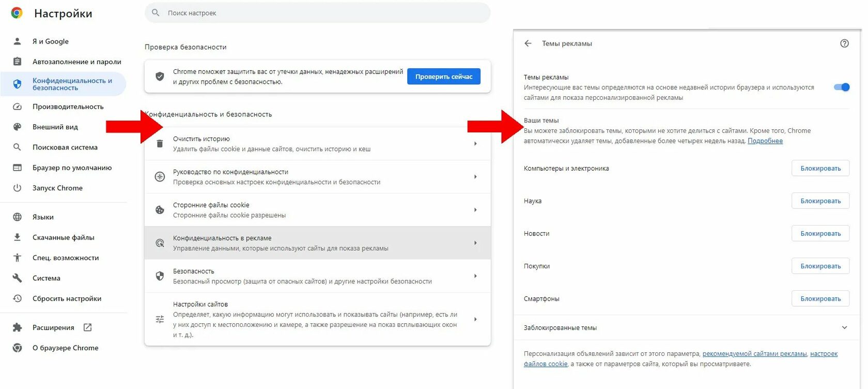Click the trash icon beside Очистить историю
The width and height of the screenshot is (868, 389).
160,144
